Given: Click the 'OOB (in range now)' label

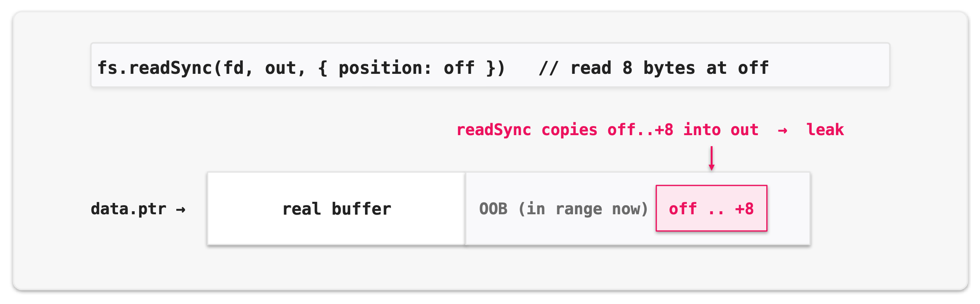Looking at the screenshot, I should [x=564, y=209].
